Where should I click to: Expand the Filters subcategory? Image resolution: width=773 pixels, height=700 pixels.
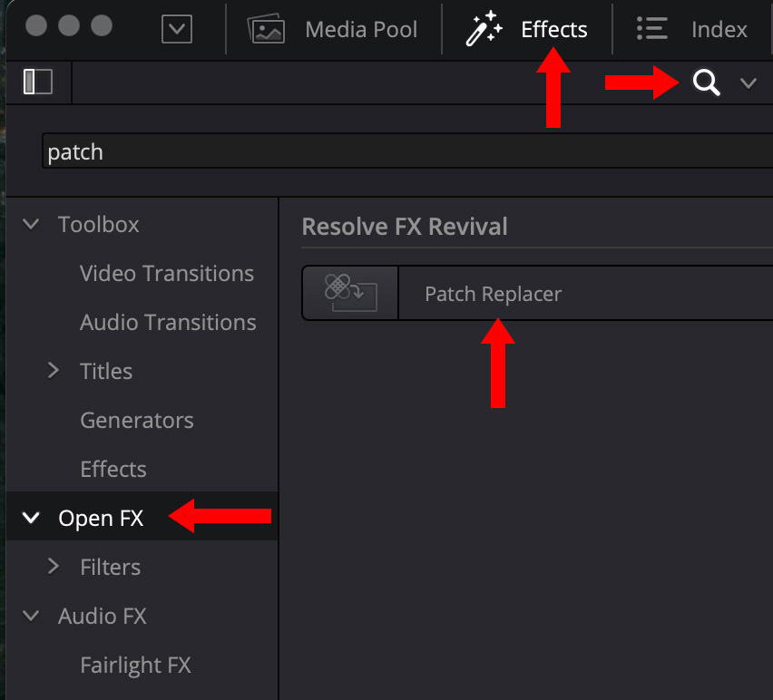(x=54, y=567)
